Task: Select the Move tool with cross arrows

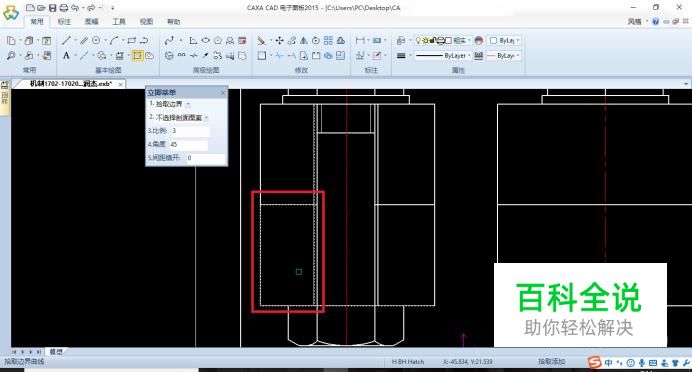Action: click(x=279, y=41)
